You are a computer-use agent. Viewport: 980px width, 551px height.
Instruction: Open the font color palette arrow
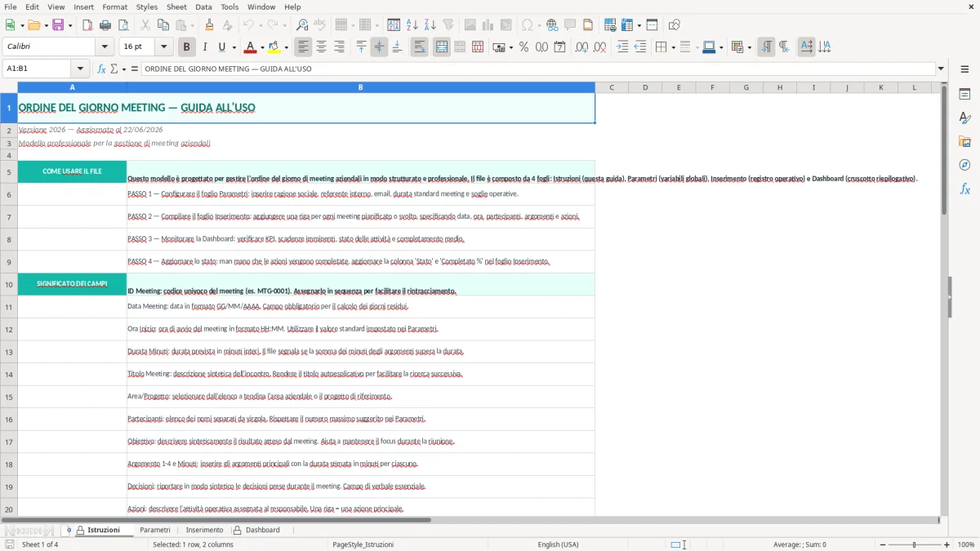[263, 47]
